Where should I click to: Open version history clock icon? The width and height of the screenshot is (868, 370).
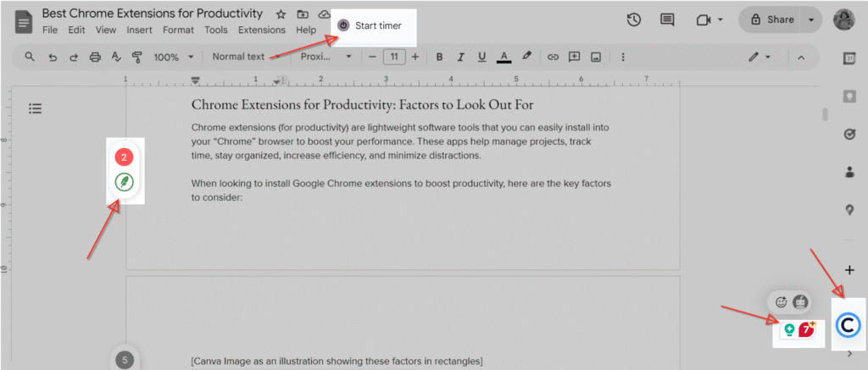pos(633,19)
